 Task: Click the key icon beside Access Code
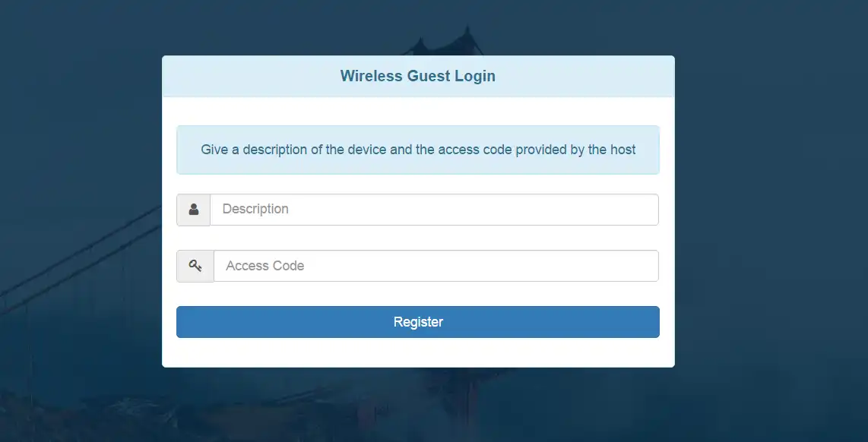coord(195,266)
